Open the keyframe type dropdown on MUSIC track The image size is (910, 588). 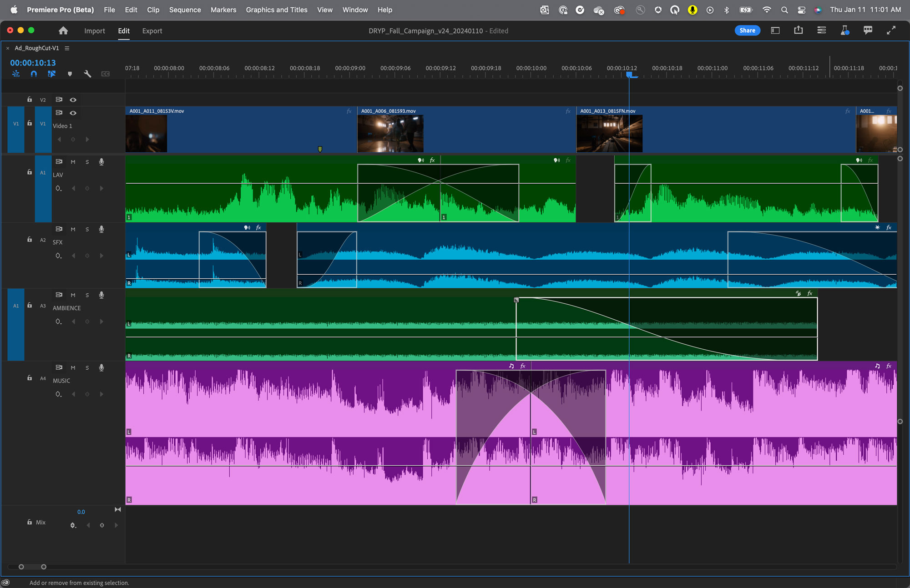click(x=59, y=394)
